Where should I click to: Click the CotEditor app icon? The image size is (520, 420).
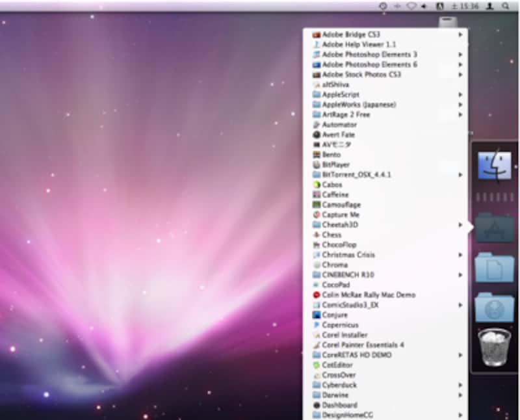[x=317, y=365]
